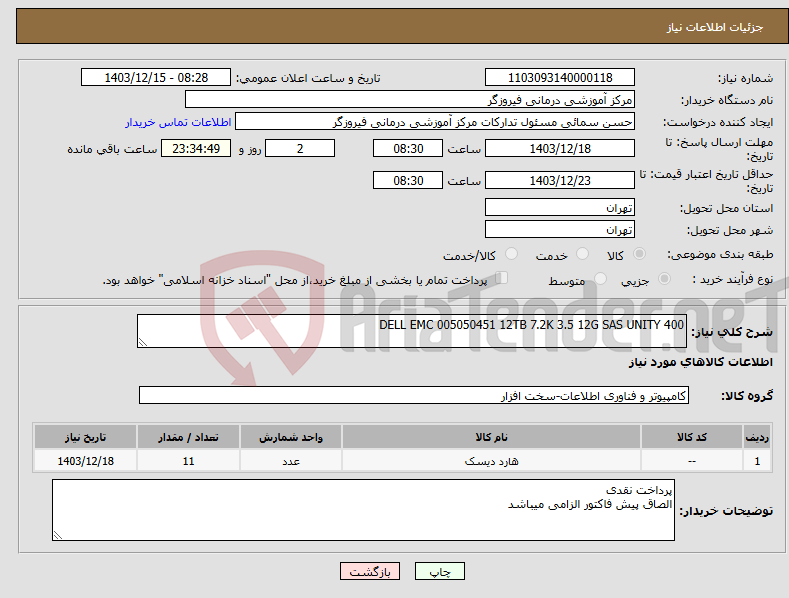Select the جزیی purchase type radio
The height and width of the screenshot is (598, 789).
(x=664, y=278)
